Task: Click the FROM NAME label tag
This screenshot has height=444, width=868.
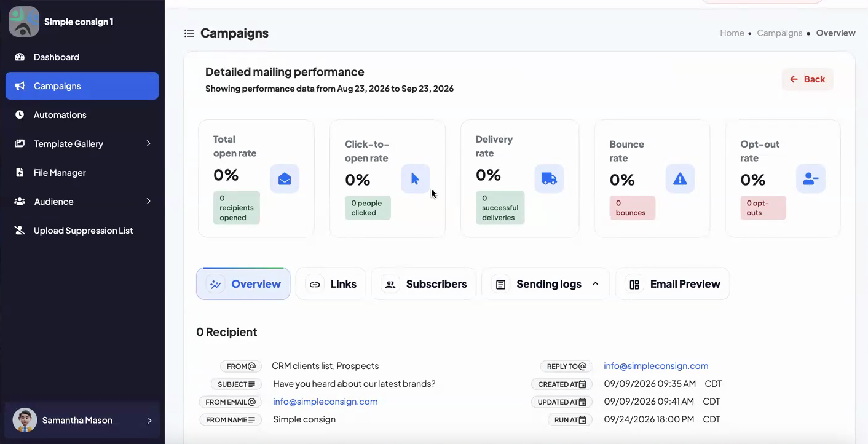Action: (231, 420)
